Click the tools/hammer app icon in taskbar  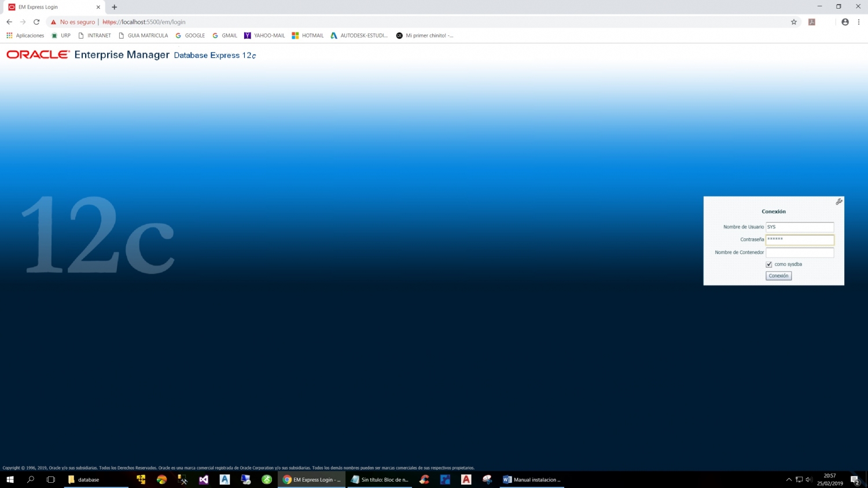(183, 479)
